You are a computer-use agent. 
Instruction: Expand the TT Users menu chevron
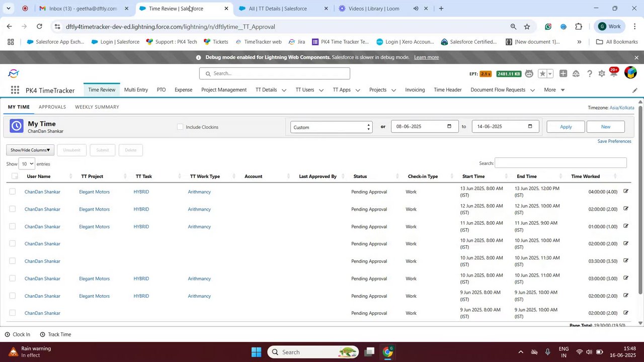(x=321, y=90)
